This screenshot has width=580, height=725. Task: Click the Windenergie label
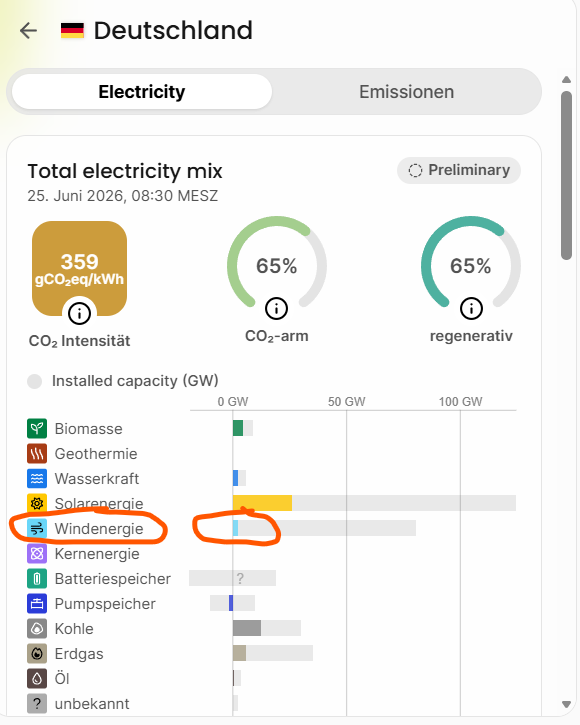point(99,528)
